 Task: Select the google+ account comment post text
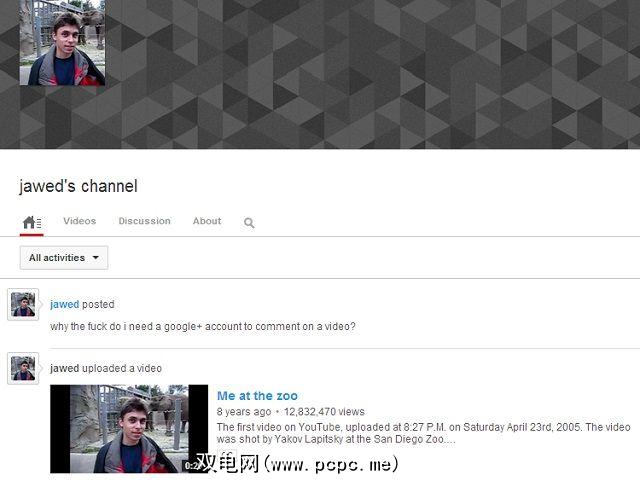point(203,327)
